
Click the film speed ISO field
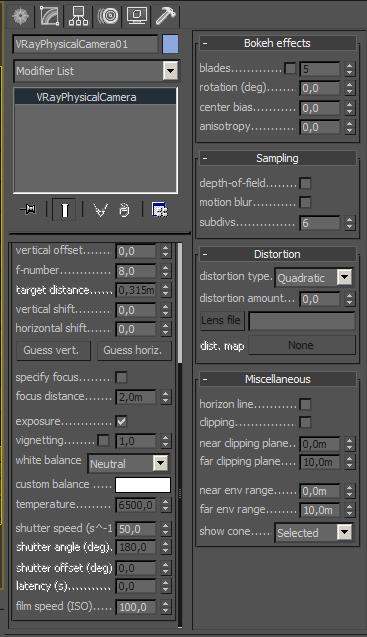pos(136,607)
